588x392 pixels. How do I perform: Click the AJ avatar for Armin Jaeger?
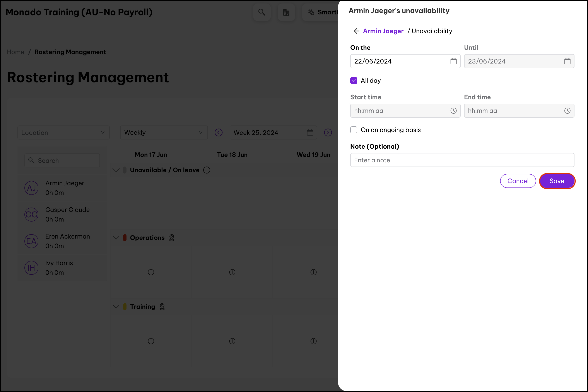(31, 188)
